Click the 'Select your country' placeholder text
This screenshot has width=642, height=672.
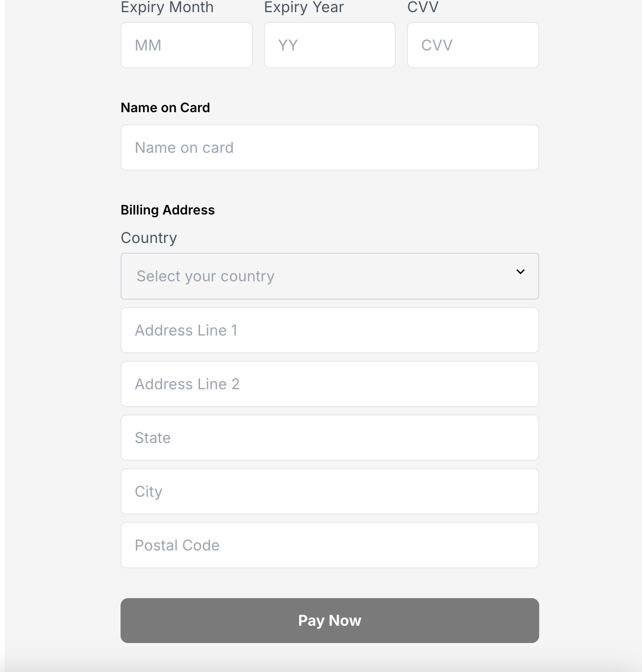[x=206, y=276]
